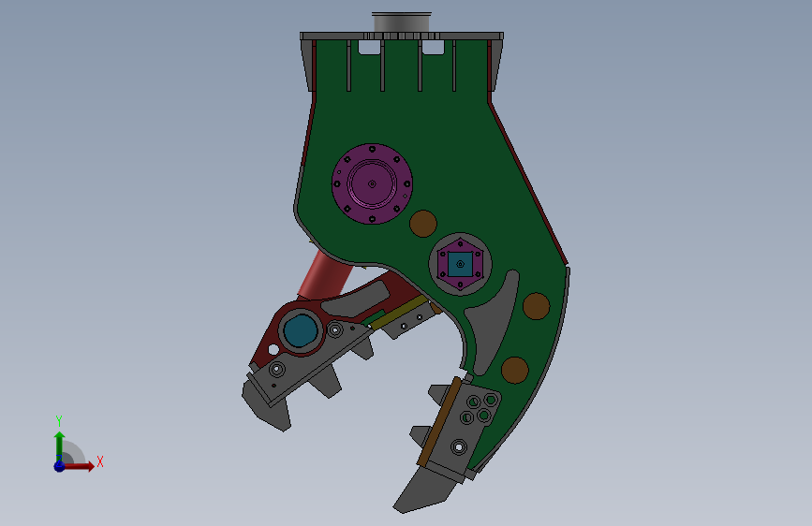Click the blue Z axis origin ball of the triad

tap(60, 466)
